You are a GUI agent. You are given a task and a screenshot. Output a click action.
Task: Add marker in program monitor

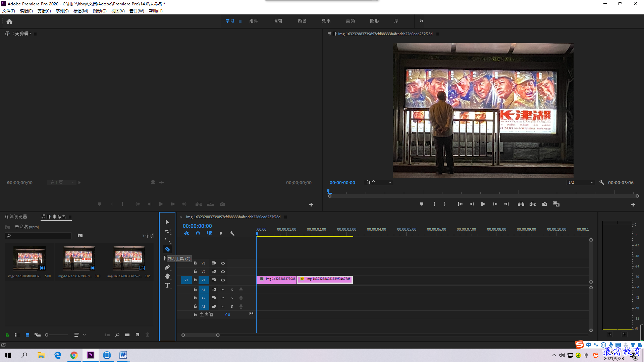point(422,204)
